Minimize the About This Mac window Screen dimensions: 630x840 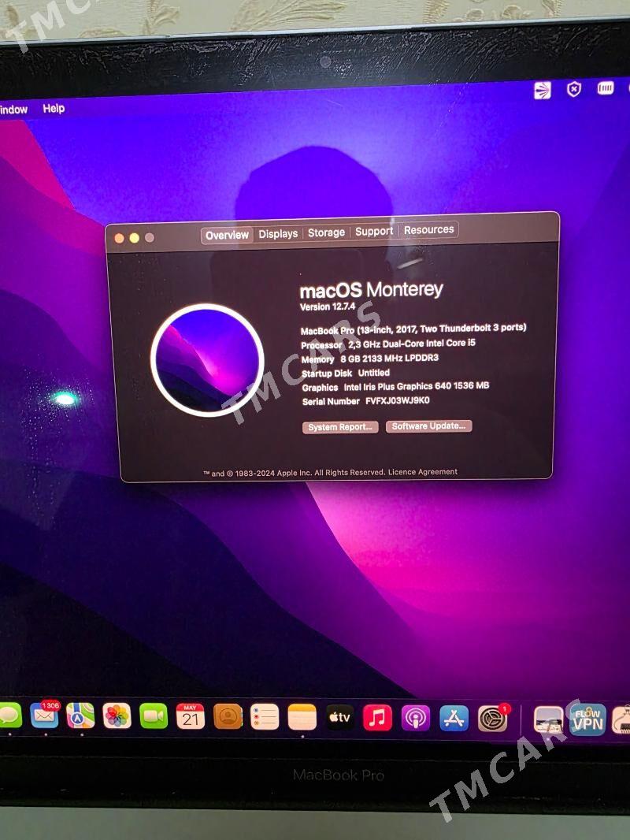click(135, 238)
